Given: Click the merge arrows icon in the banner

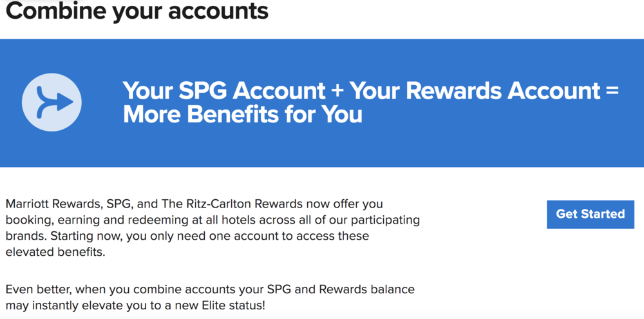Looking at the screenshot, I should pos(52,102).
